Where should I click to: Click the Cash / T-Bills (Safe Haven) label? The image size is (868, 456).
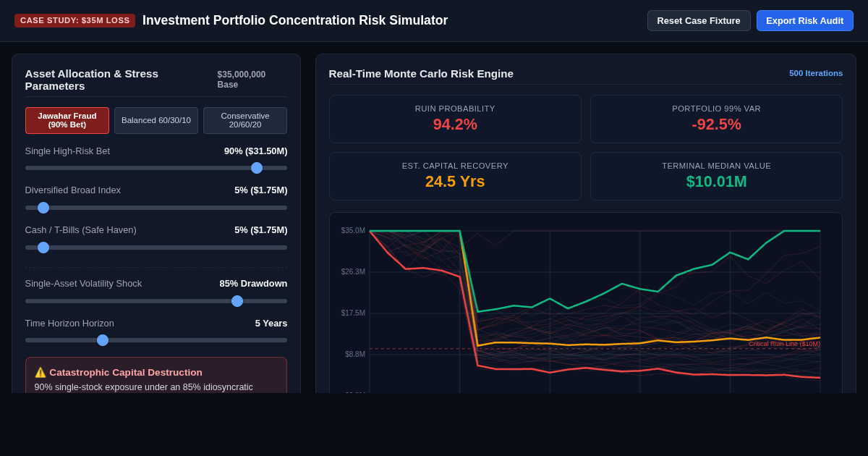tap(80, 229)
